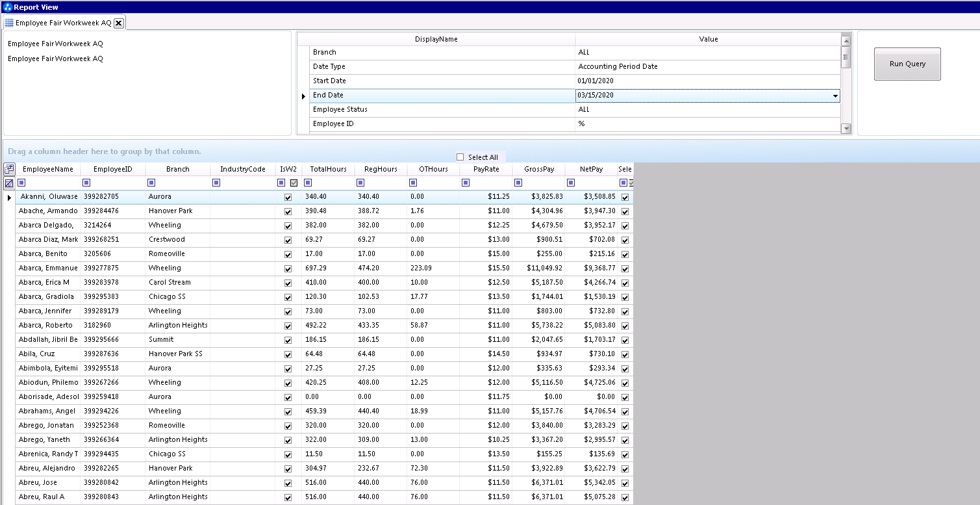Sort by the Branch column header
This screenshot has width=980, height=505.
178,169
